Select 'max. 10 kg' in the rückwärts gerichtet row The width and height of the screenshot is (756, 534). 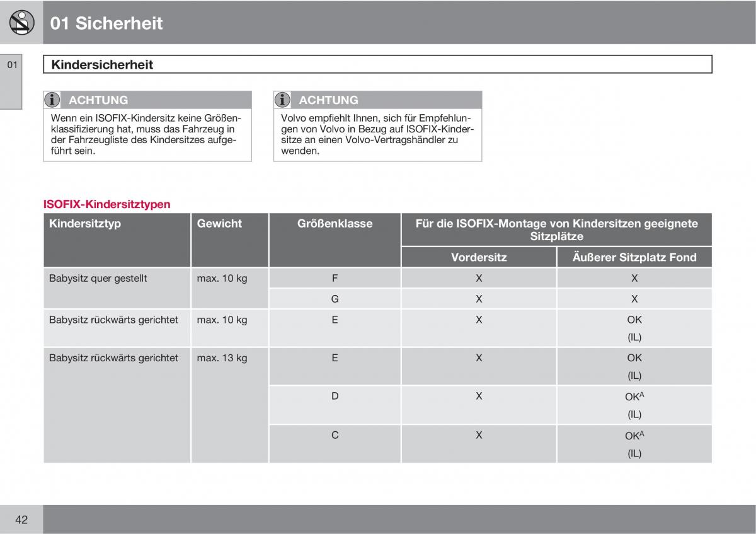(x=222, y=320)
